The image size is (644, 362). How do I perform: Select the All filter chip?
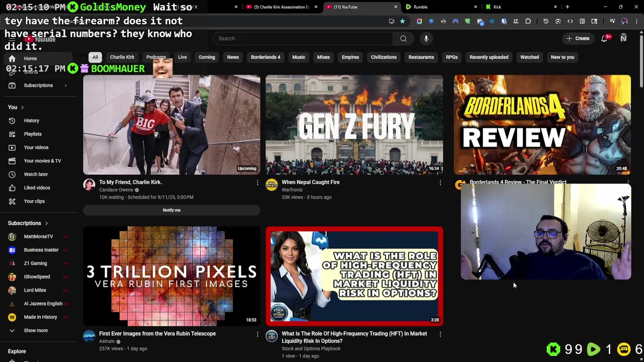click(x=95, y=57)
